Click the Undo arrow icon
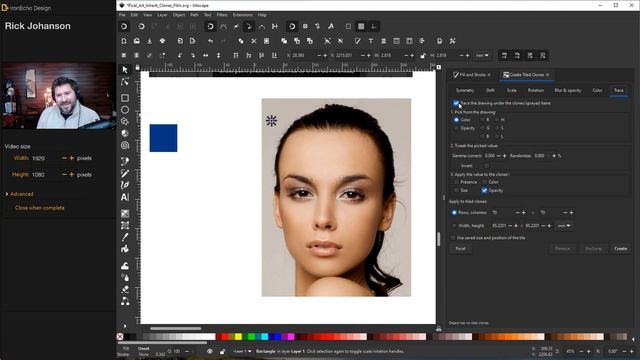This screenshot has height=360, width=640. coord(210,41)
